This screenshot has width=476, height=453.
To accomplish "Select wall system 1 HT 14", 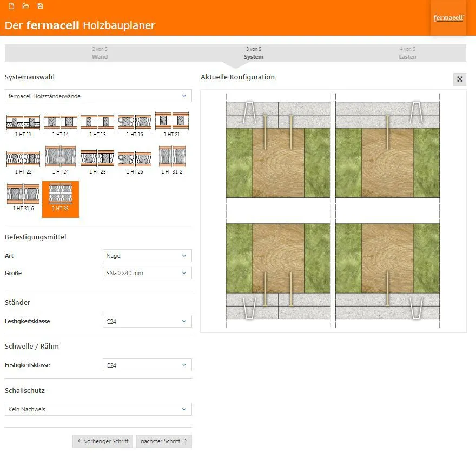I will (61, 125).
